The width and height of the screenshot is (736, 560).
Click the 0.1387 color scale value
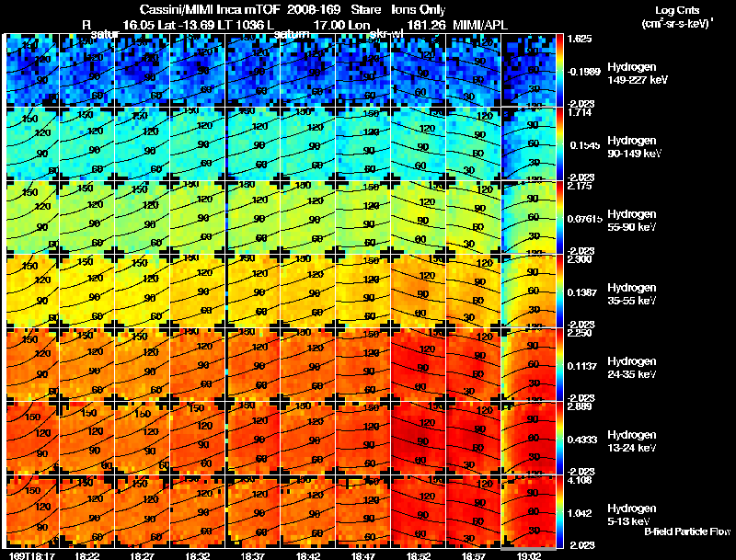pyautogui.click(x=582, y=292)
